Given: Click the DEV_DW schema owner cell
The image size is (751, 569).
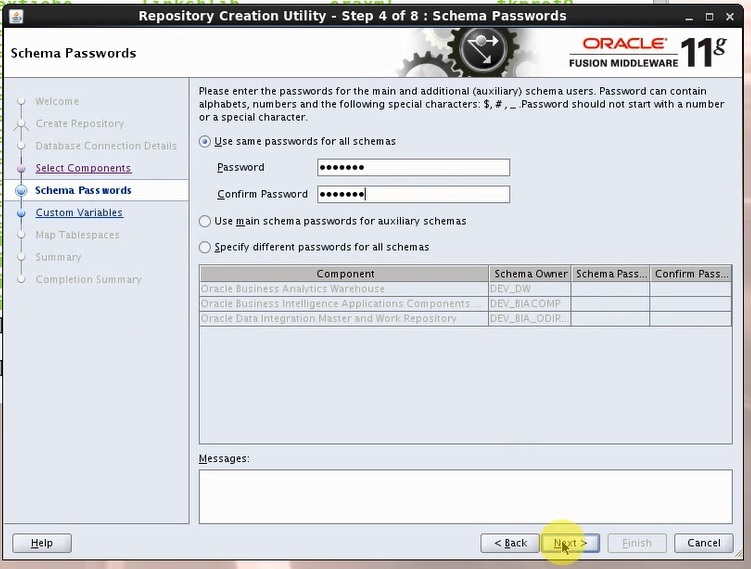Looking at the screenshot, I should 530,289.
